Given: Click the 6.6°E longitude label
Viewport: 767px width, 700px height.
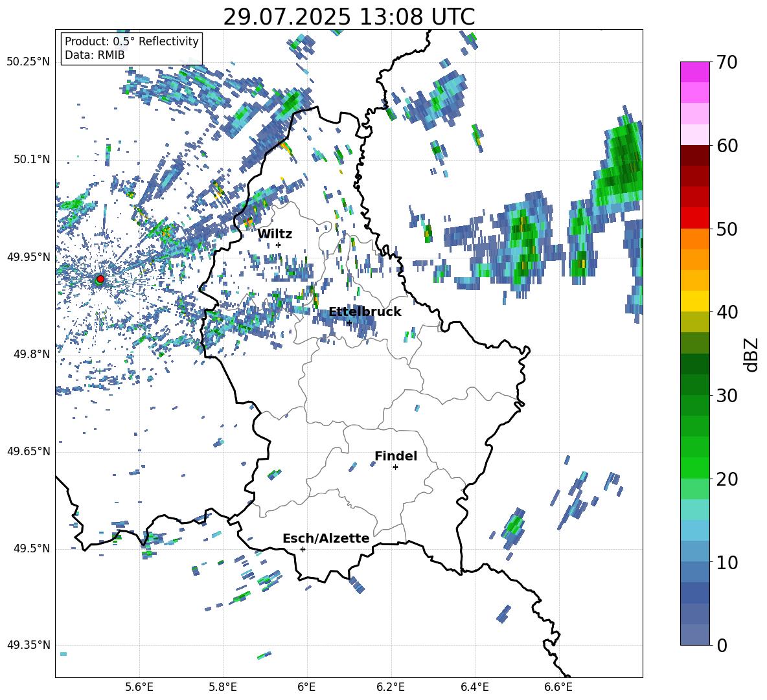Looking at the screenshot, I should (x=558, y=687).
